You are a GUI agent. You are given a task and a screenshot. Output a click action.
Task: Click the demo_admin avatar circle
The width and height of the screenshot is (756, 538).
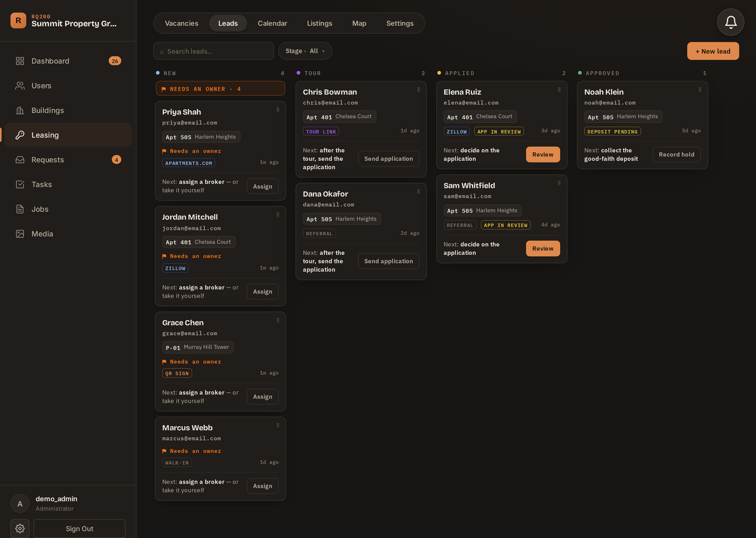coord(20,503)
